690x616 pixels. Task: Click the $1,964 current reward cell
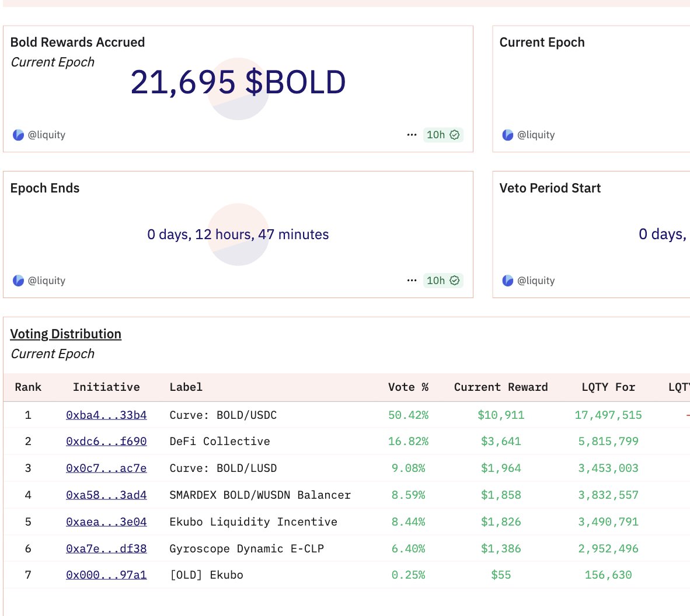(x=501, y=468)
